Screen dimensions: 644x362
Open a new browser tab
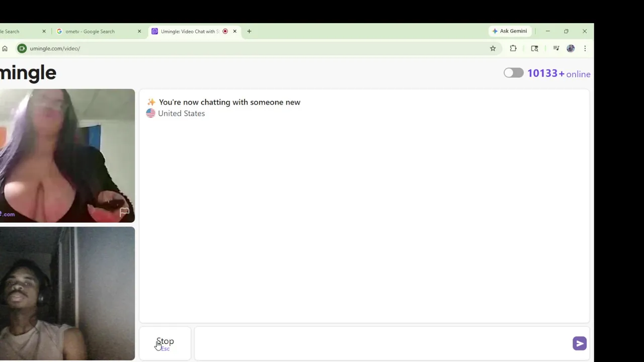click(249, 31)
